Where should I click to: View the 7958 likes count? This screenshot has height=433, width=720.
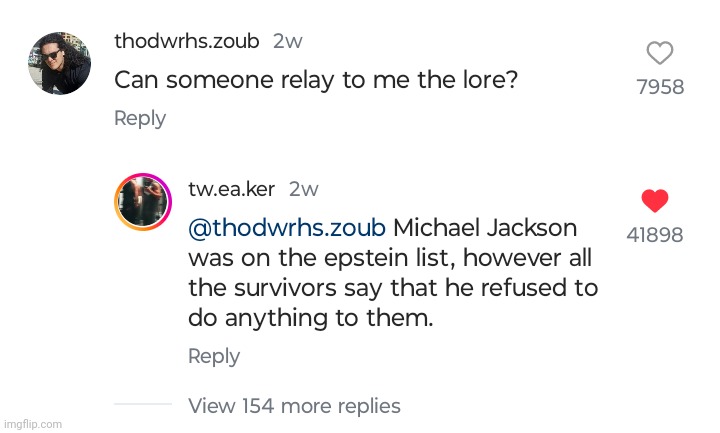click(660, 87)
